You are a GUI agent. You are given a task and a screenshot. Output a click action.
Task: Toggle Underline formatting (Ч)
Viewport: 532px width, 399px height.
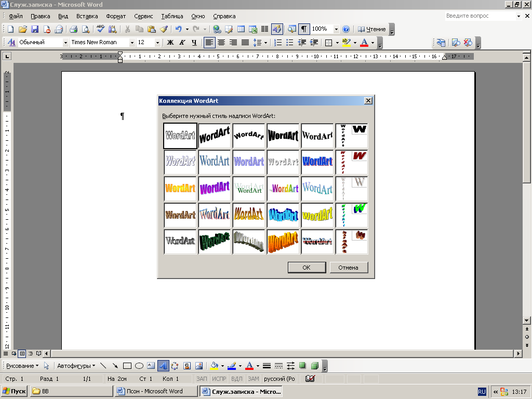click(x=194, y=43)
